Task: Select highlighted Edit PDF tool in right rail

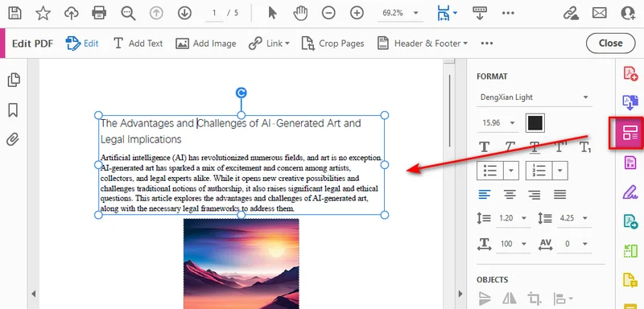Action: (x=630, y=133)
